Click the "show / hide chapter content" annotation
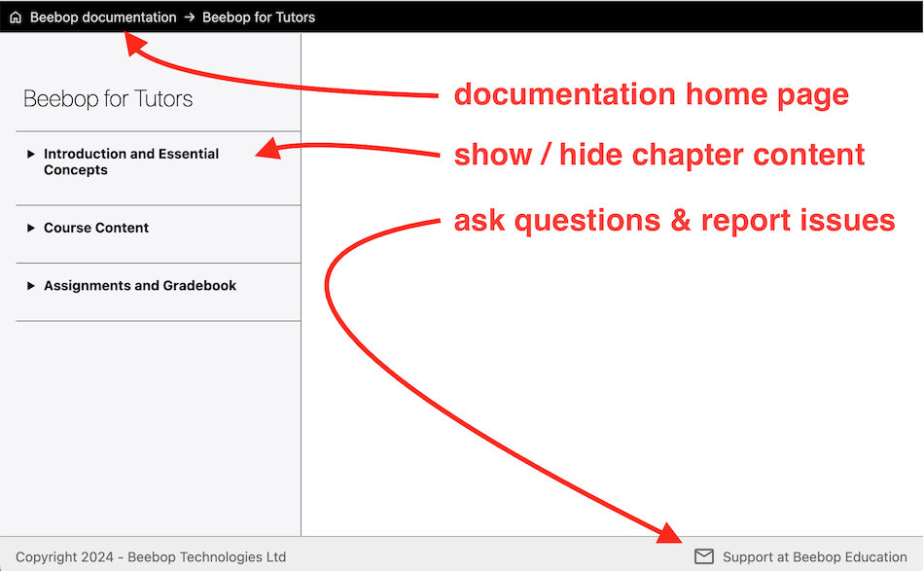This screenshot has height=571, width=924. pos(659,155)
